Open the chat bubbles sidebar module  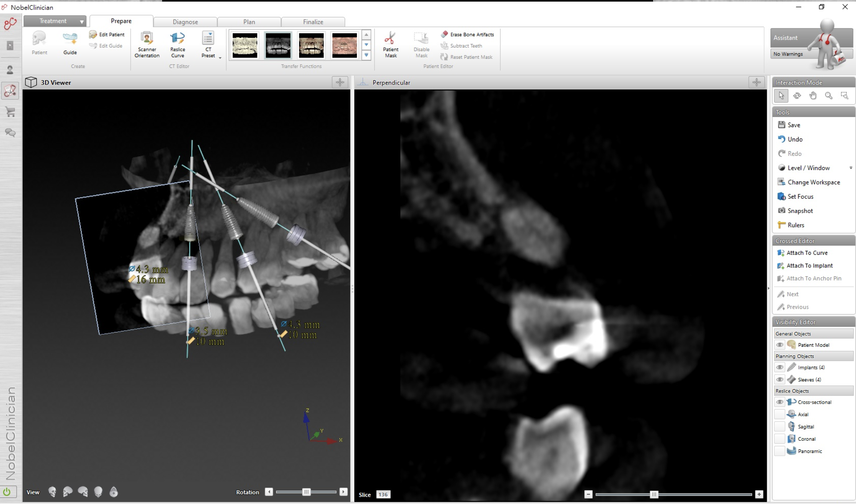[10, 132]
